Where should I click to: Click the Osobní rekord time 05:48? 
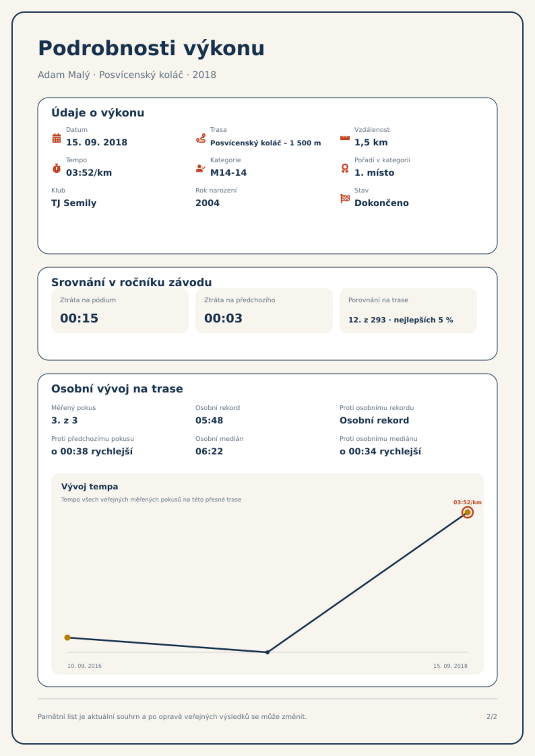(x=209, y=420)
